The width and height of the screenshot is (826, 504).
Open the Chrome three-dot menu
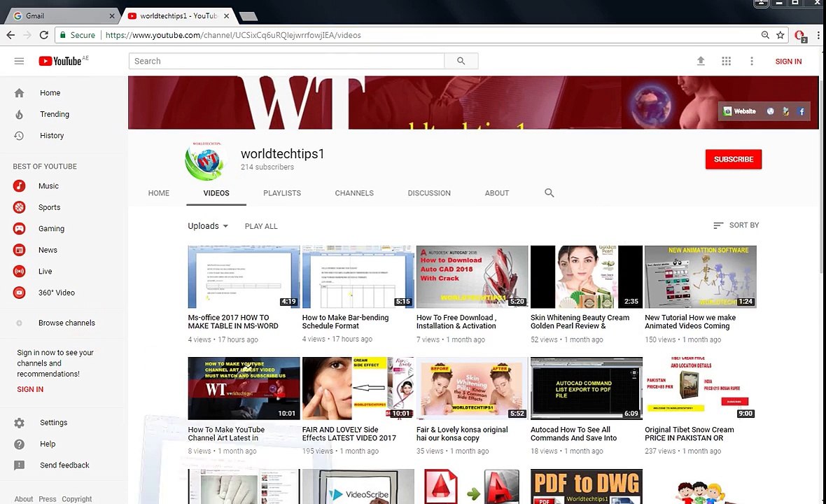pos(818,35)
